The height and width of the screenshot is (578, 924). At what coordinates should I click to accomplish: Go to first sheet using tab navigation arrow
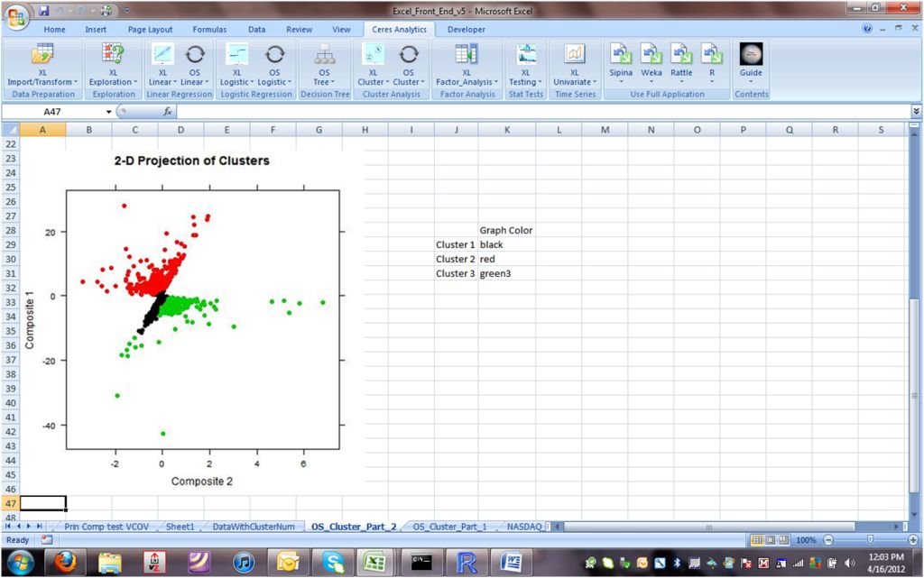(x=9, y=527)
